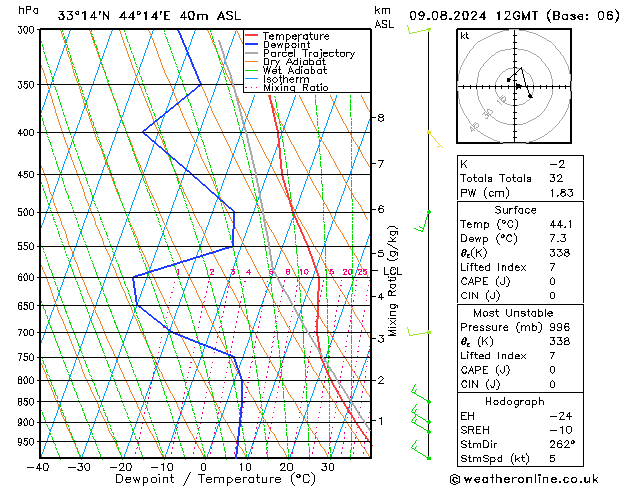Click the SREH value '-10'

561,430
